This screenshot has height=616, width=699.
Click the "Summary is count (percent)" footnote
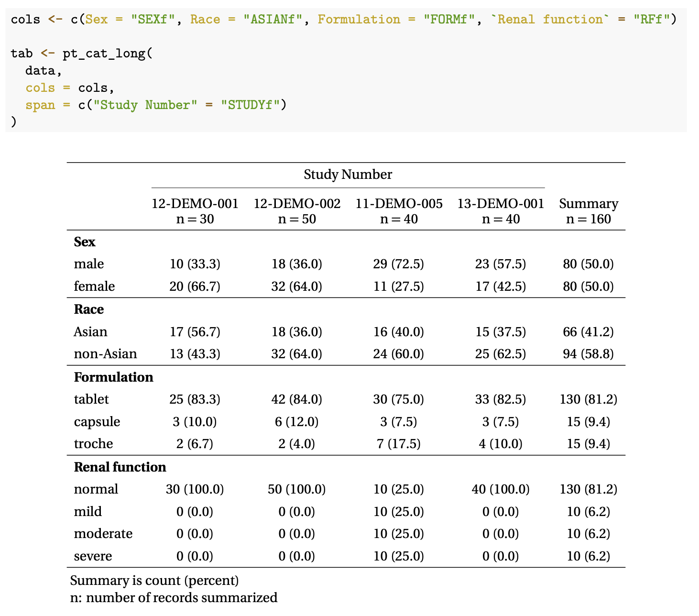[x=154, y=581]
